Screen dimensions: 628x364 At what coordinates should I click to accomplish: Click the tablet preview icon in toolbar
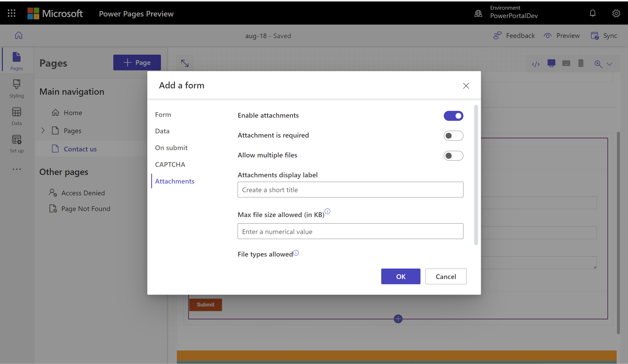coord(566,64)
